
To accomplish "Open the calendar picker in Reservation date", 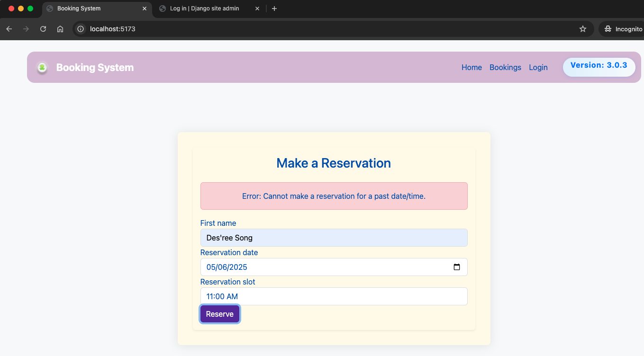I will coord(456,267).
